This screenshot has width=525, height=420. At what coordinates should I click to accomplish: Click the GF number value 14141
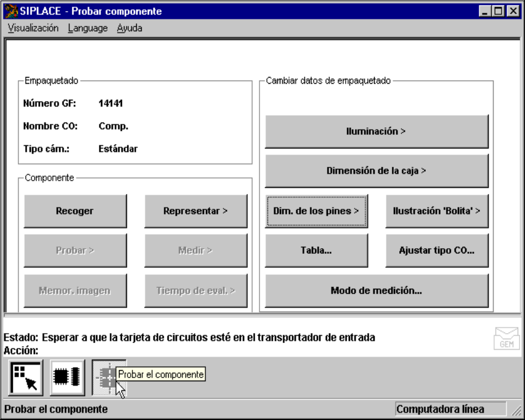(111, 103)
